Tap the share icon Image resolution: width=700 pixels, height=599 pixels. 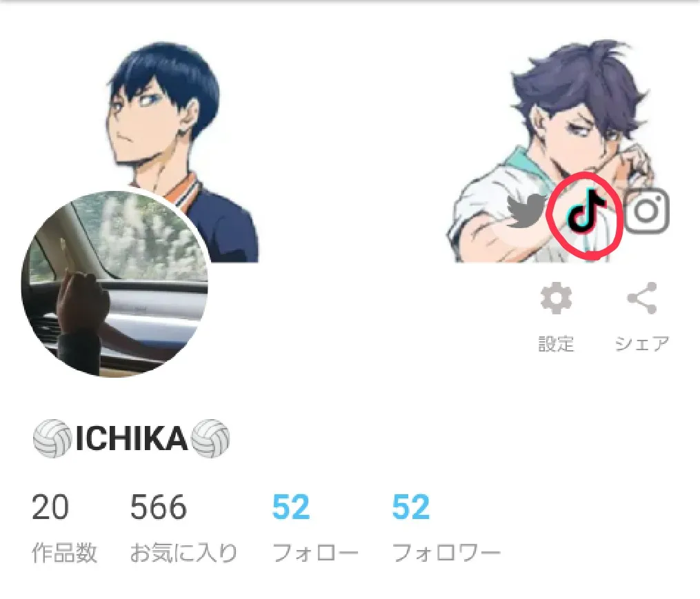pos(642,298)
